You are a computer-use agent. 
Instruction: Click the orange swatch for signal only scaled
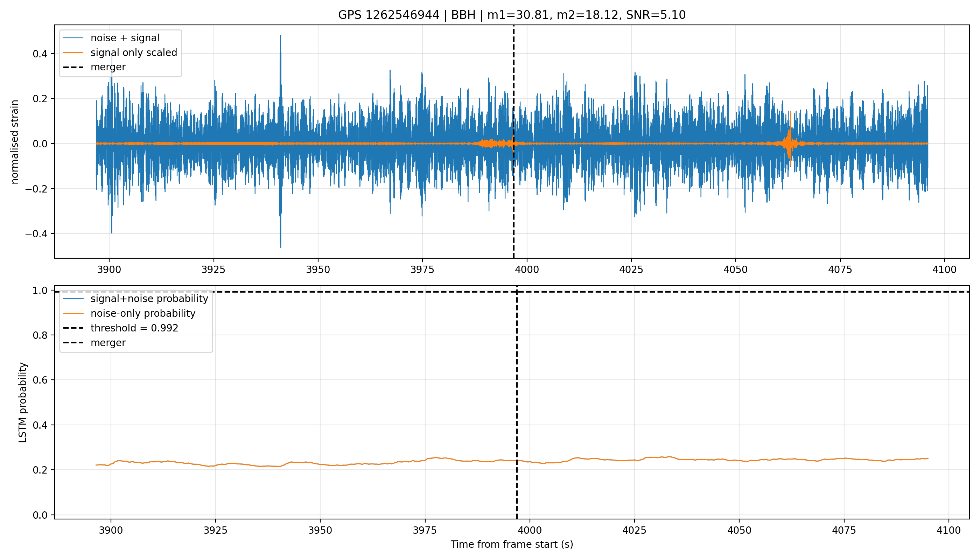click(x=73, y=53)
